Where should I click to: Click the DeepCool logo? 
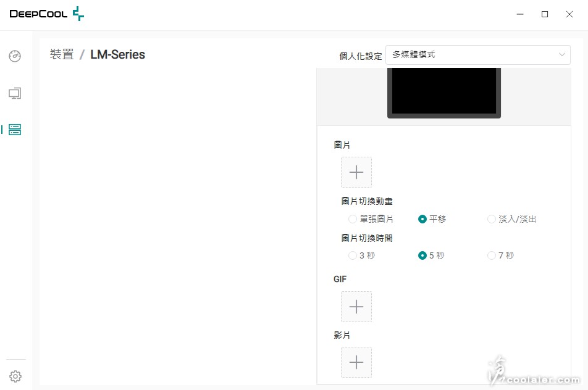tap(47, 14)
